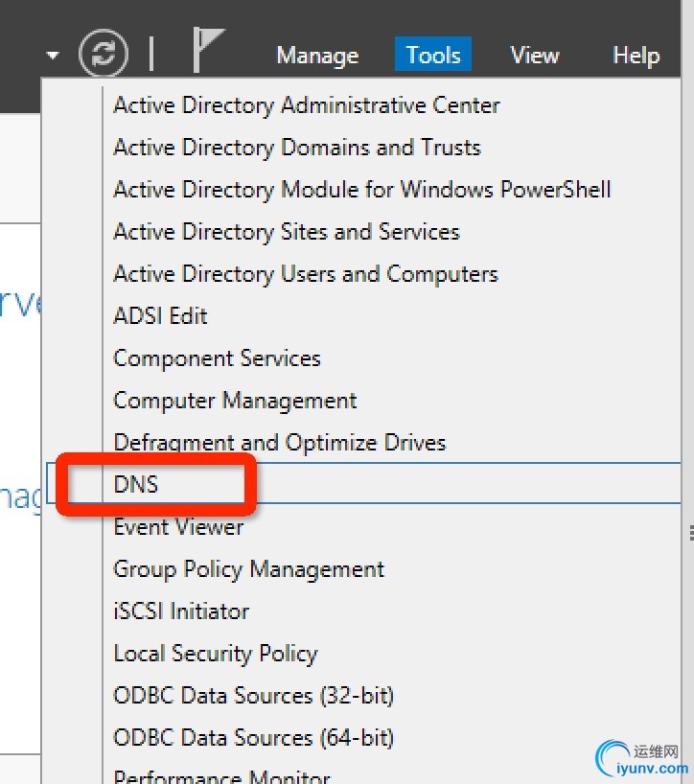
Task: Select Defragment and Optimize Drives
Action: click(280, 443)
